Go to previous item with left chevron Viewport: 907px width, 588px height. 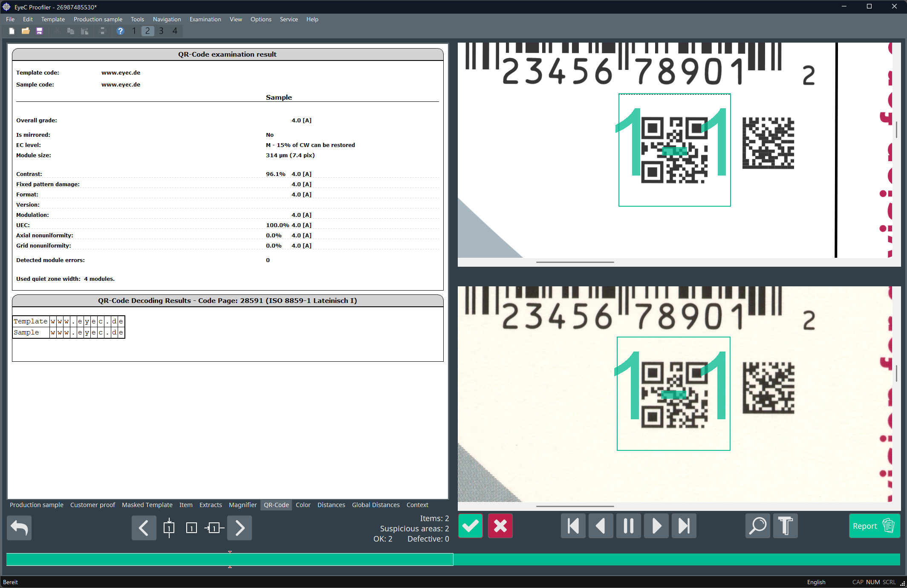tap(144, 528)
